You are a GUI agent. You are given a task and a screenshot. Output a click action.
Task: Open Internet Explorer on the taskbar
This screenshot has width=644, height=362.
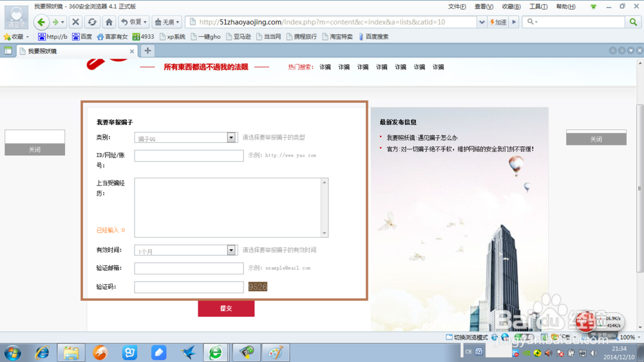tap(42, 352)
